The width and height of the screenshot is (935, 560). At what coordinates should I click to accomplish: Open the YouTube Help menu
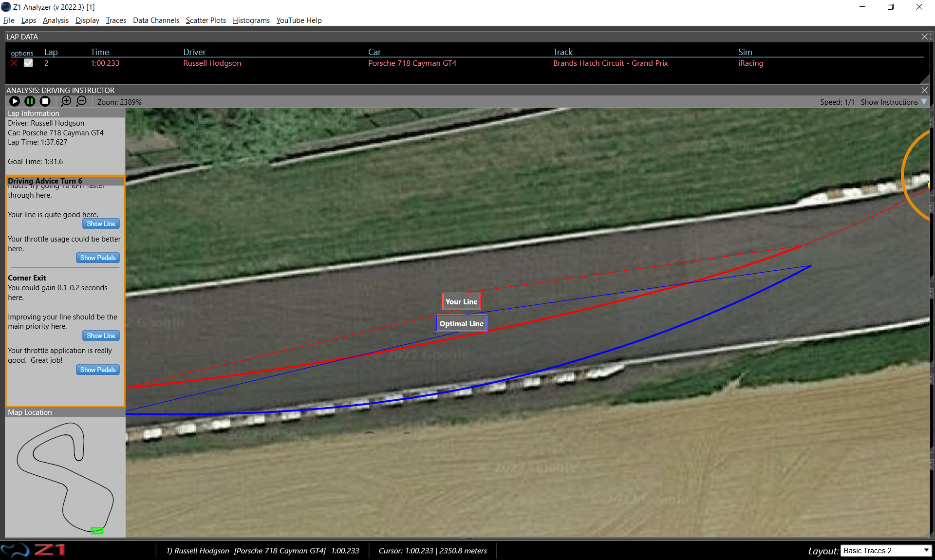coord(299,20)
